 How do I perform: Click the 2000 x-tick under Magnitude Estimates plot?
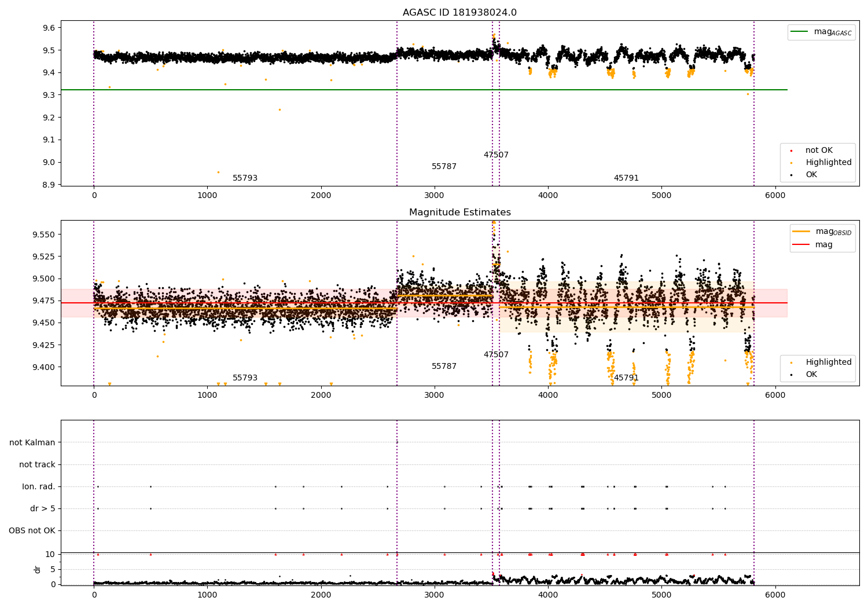click(321, 395)
